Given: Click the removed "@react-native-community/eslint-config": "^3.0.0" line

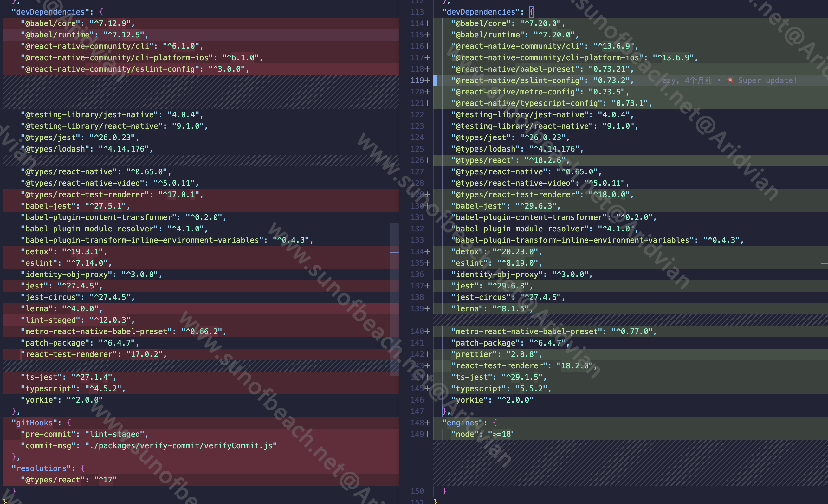Looking at the screenshot, I should (201, 69).
